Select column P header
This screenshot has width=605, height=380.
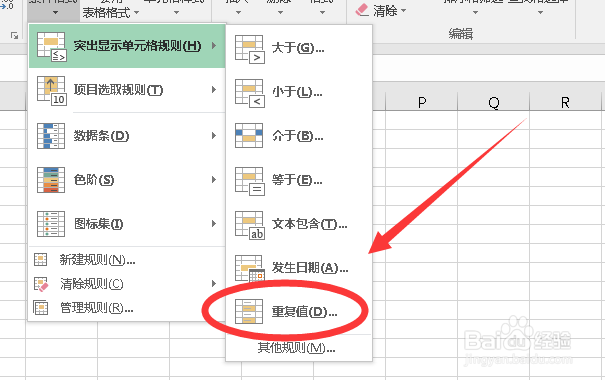point(421,102)
